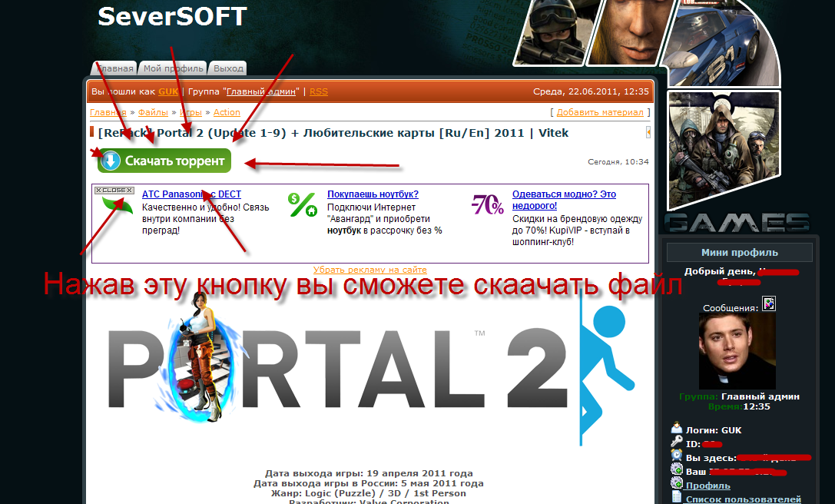This screenshot has height=504, width=835.
Task: Open the GUK username link
Action: 168,91
